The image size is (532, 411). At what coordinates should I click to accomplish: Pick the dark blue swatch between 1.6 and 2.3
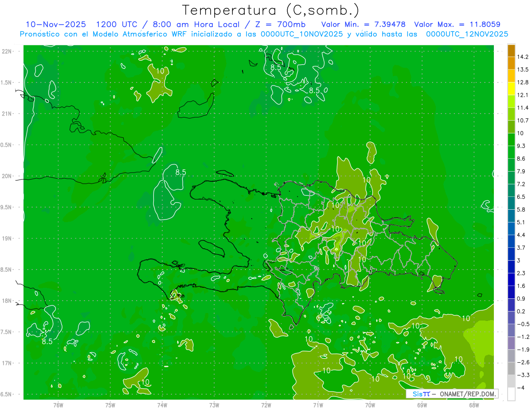[x=511, y=279]
